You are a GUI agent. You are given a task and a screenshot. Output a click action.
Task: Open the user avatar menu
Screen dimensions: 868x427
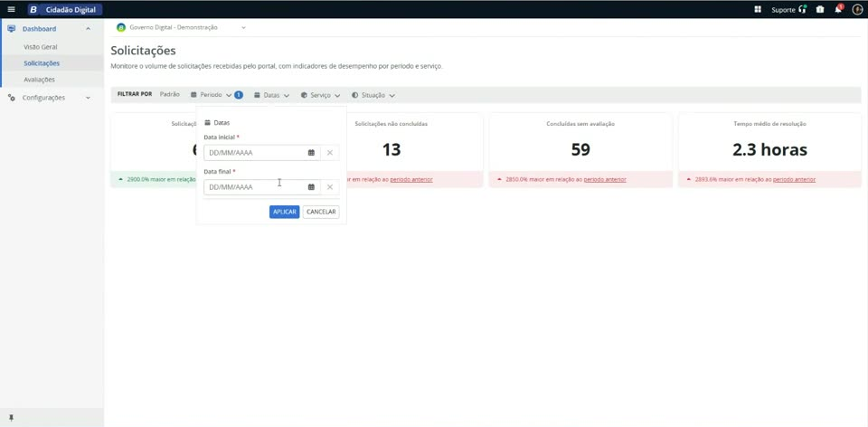coord(857,9)
